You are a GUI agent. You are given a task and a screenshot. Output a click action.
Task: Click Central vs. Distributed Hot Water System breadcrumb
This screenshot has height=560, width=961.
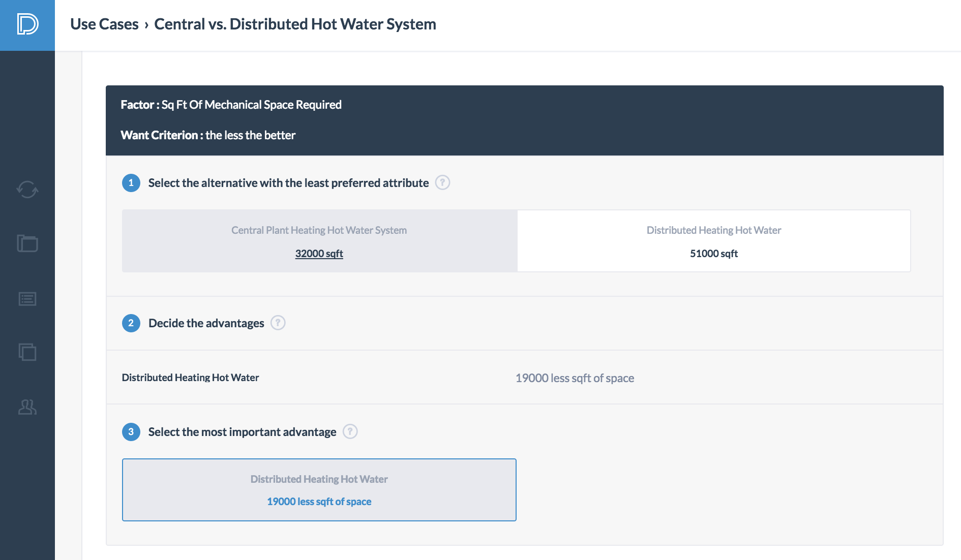click(x=295, y=24)
